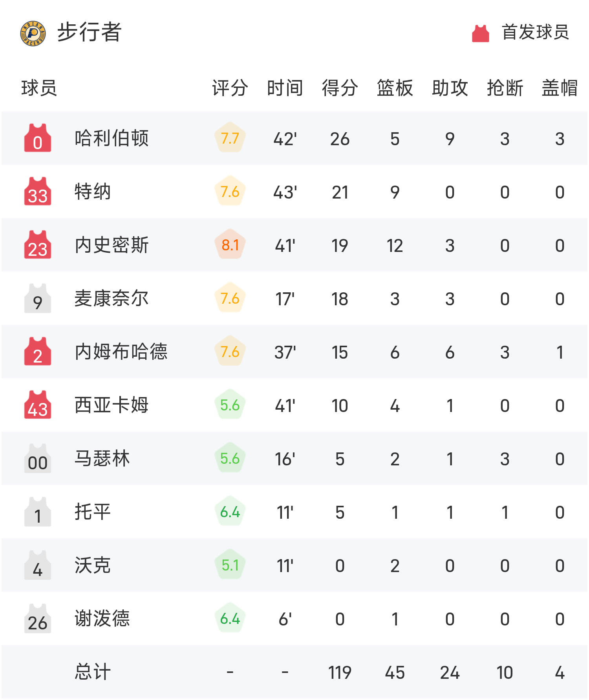Click Toppin's gray number 1 jersey icon
The image size is (589, 700).
38,512
